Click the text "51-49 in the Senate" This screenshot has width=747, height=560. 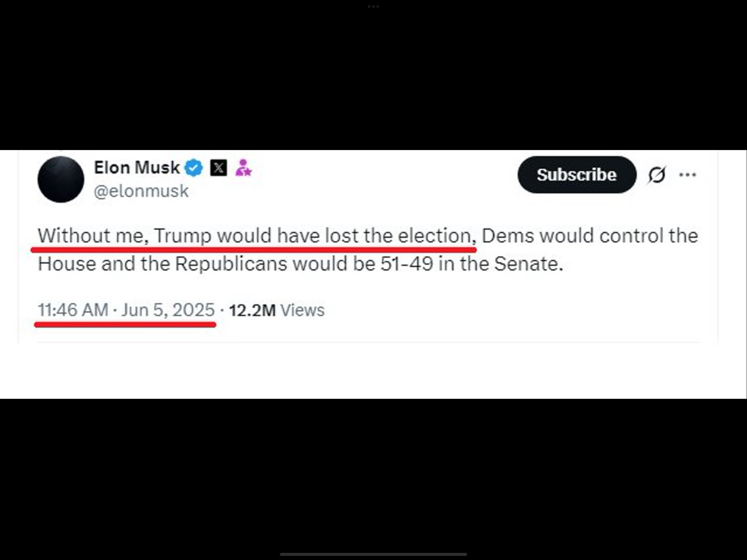click(471, 264)
